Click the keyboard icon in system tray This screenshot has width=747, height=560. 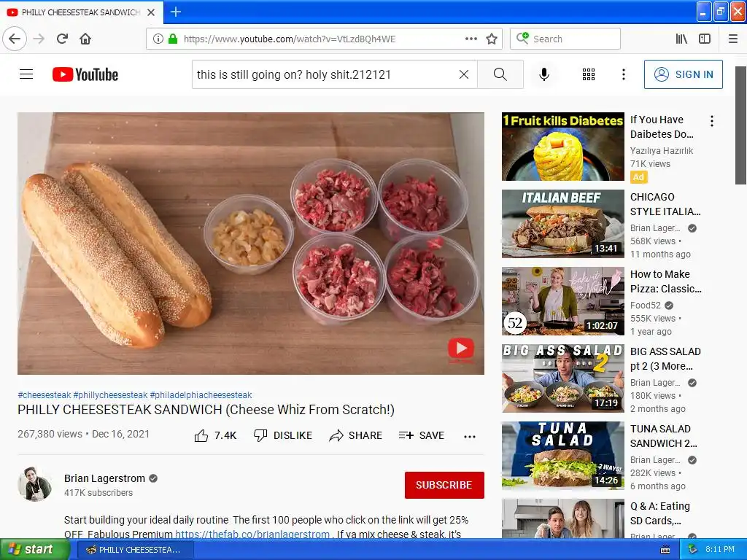[x=665, y=550]
